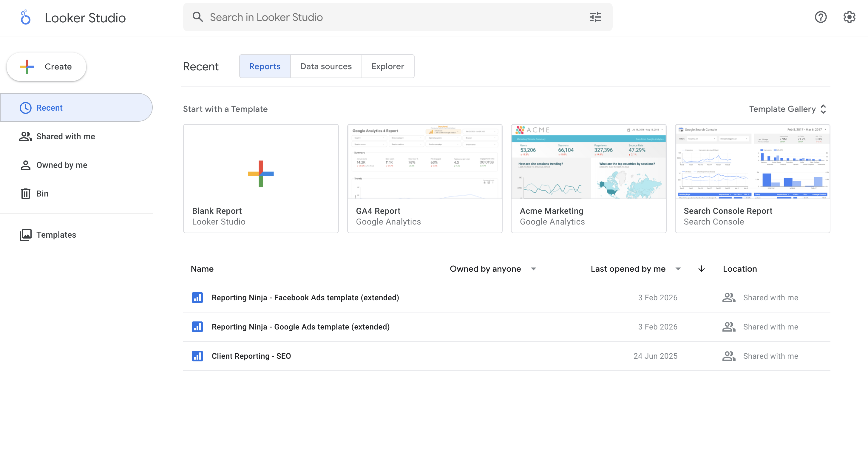Switch to the Data sources tab

point(326,66)
